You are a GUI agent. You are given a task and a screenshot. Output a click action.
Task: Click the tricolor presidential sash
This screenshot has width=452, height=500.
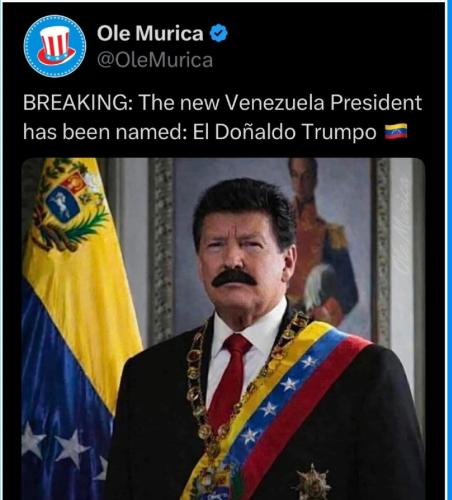click(277, 410)
